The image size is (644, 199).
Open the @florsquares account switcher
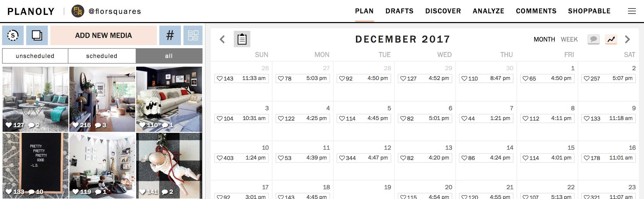[x=106, y=11]
